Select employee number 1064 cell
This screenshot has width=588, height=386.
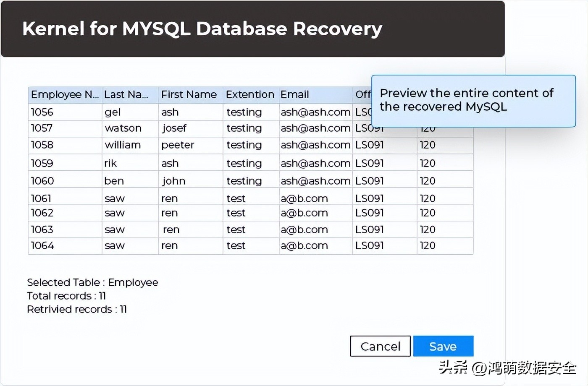click(65, 246)
